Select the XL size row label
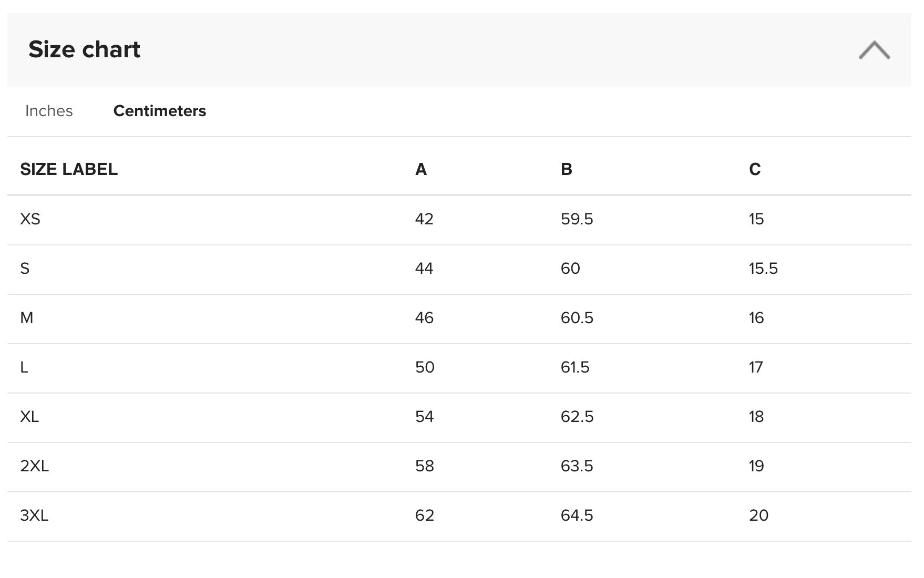Screen dimensions: 924x578 click(x=29, y=417)
